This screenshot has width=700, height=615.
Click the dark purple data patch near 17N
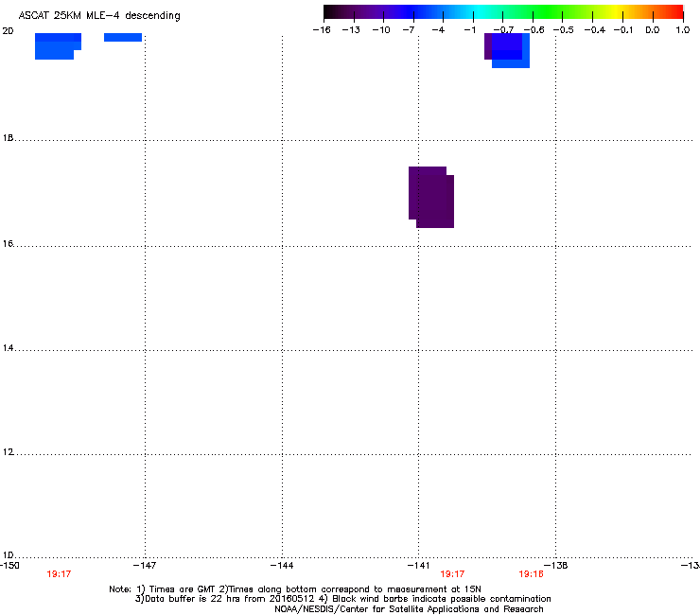coord(431,198)
